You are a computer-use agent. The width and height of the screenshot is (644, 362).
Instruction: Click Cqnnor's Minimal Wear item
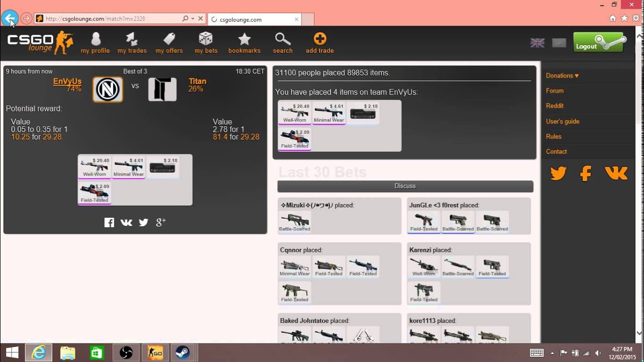294,266
